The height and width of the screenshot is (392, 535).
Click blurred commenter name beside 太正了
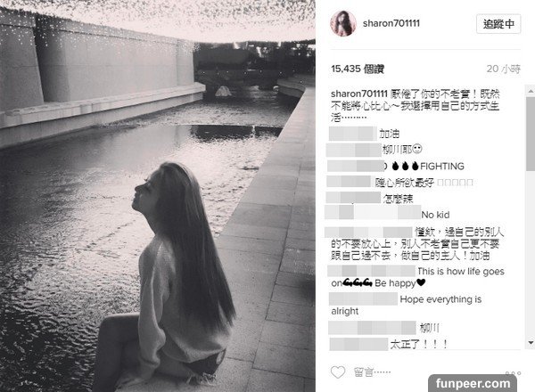tap(358, 344)
